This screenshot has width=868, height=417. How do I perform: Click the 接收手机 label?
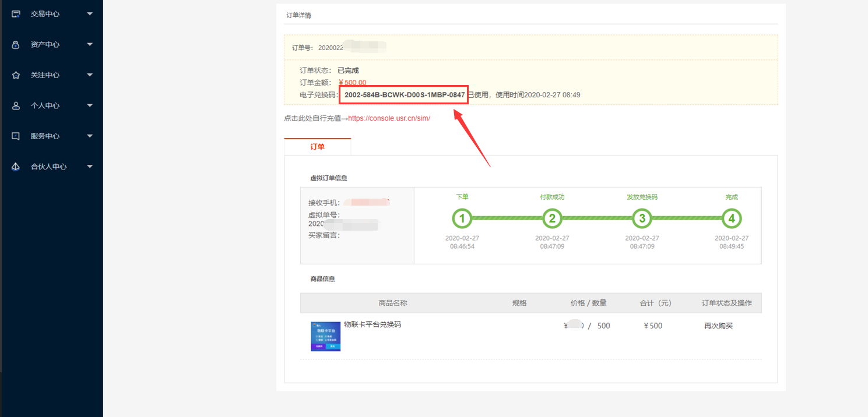pyautogui.click(x=324, y=203)
